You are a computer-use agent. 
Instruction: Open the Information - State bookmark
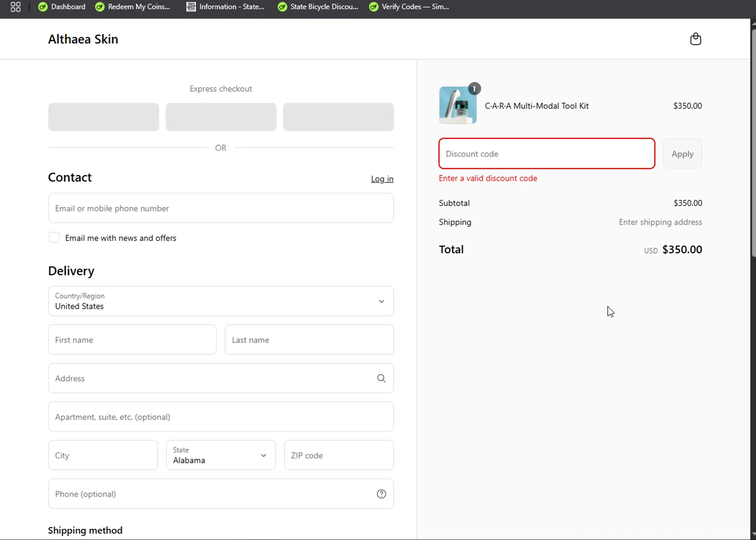coord(225,7)
